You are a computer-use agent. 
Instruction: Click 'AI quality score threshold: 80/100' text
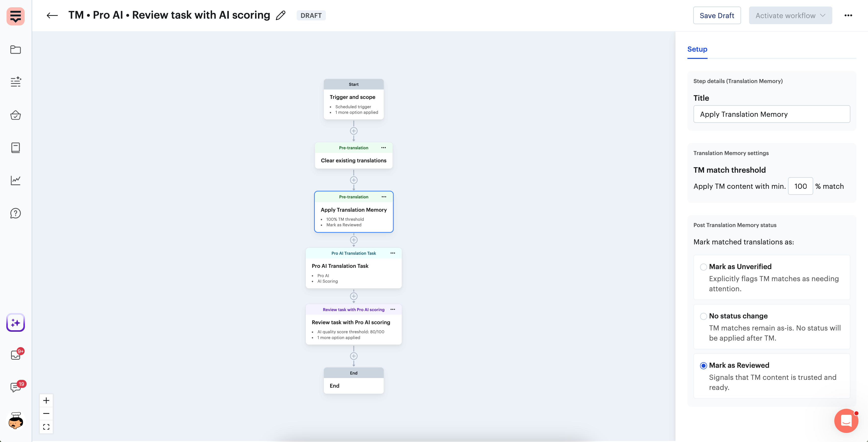[351, 332]
